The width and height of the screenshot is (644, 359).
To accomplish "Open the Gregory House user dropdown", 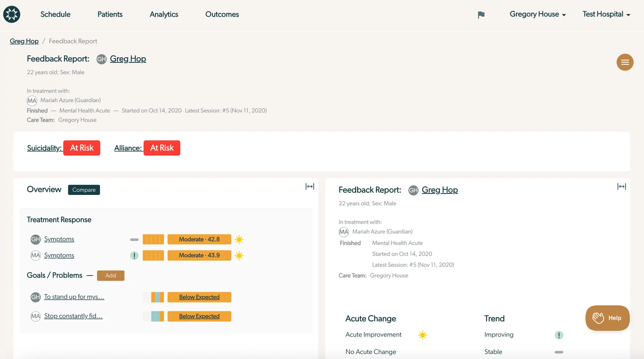I will 537,14.
